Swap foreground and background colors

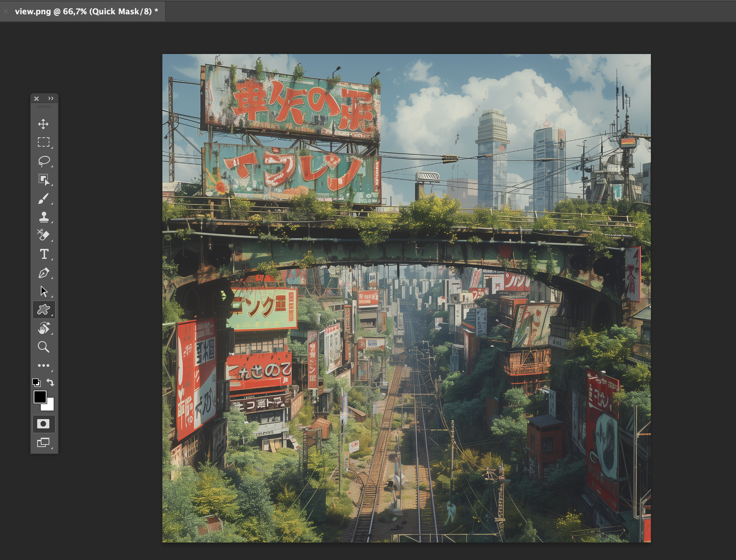click(50, 382)
